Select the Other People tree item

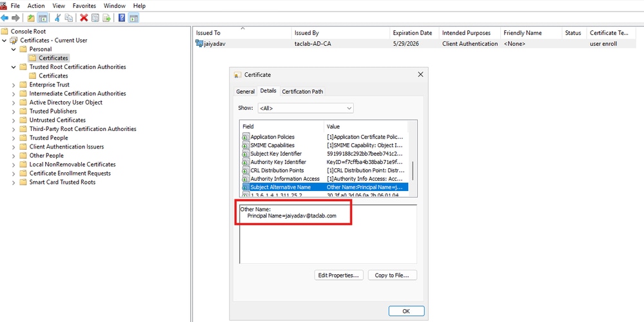click(46, 156)
